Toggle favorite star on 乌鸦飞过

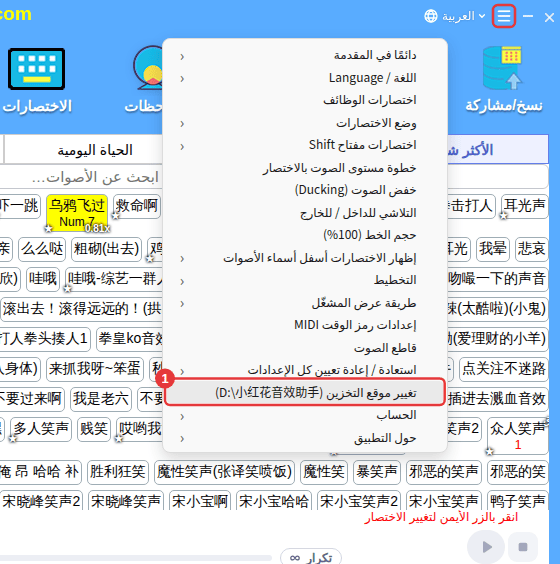pos(49,228)
